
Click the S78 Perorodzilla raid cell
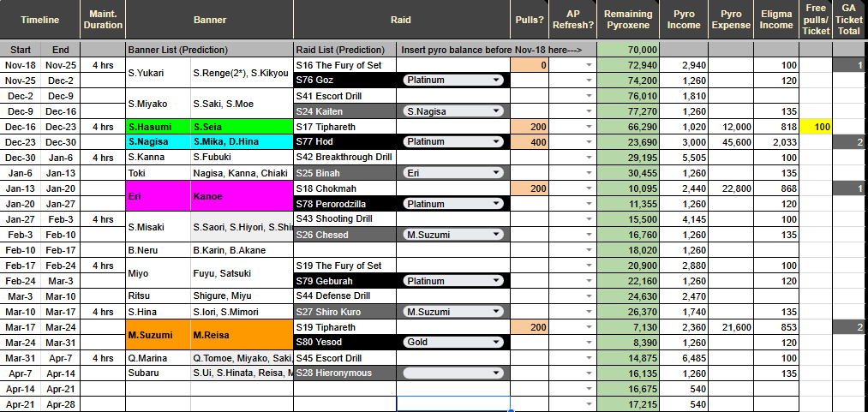coord(344,204)
